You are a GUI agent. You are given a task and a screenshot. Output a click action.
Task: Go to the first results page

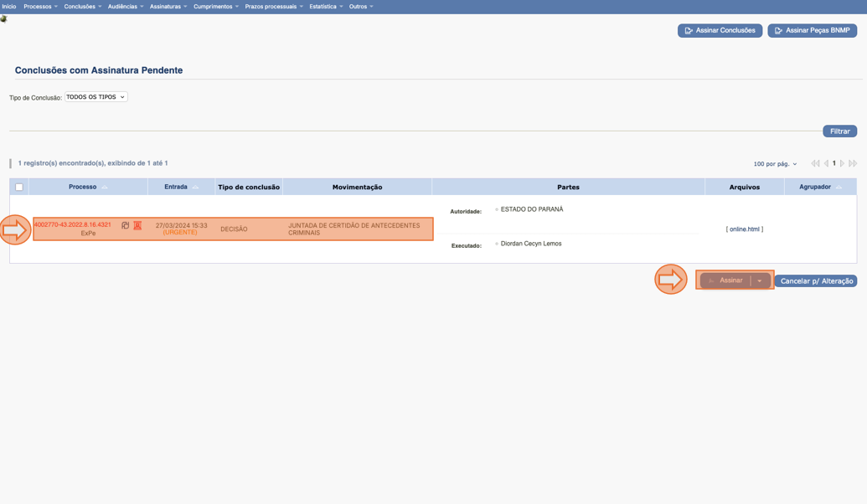coord(815,164)
